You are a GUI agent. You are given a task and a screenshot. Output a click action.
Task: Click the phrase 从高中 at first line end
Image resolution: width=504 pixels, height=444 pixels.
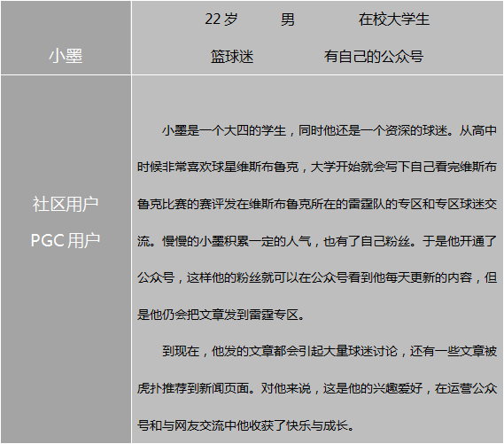point(478,130)
